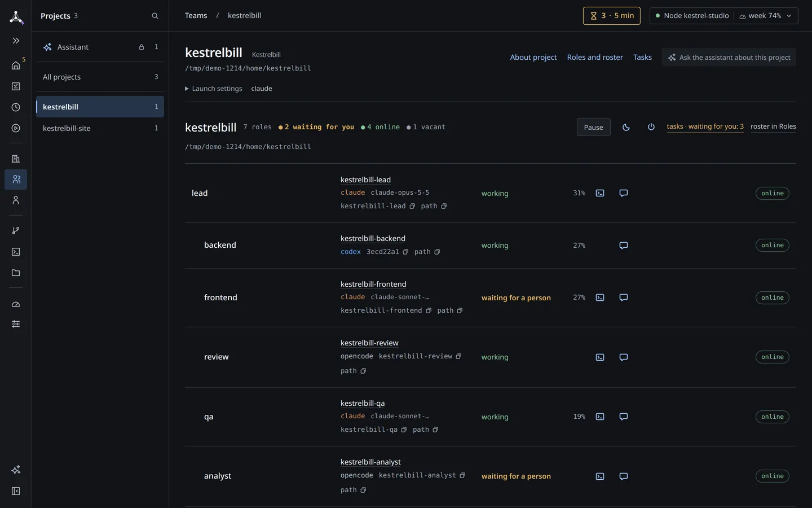Screen dimensions: 812x508
Task: Toggle the power icon for kestrelbill team
Action: 651,127
